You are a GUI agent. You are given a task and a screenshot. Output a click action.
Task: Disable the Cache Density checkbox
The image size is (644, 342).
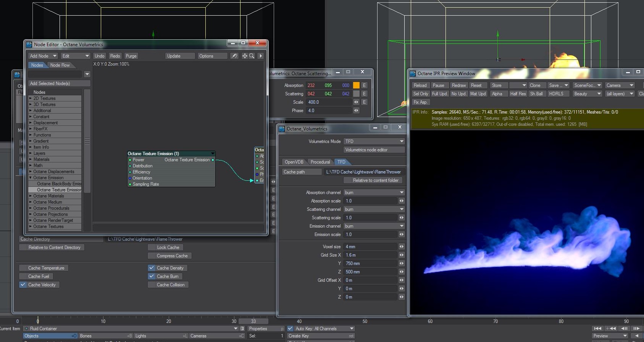pyautogui.click(x=152, y=268)
